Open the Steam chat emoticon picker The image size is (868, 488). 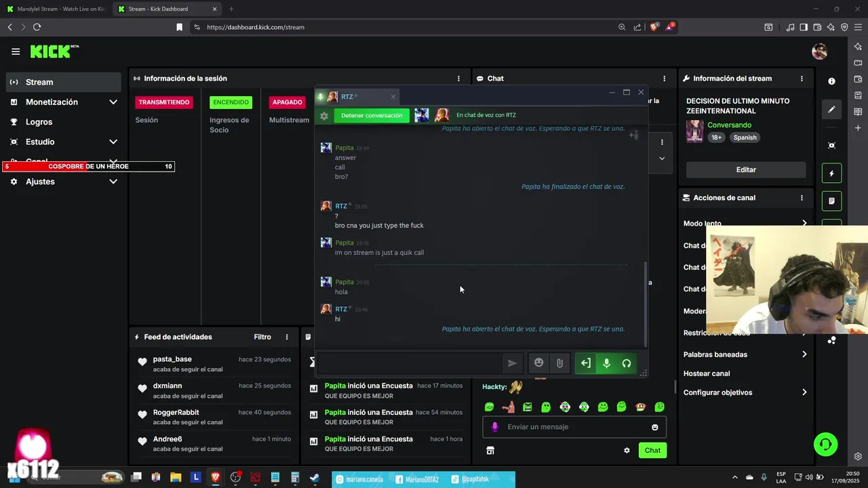539,363
